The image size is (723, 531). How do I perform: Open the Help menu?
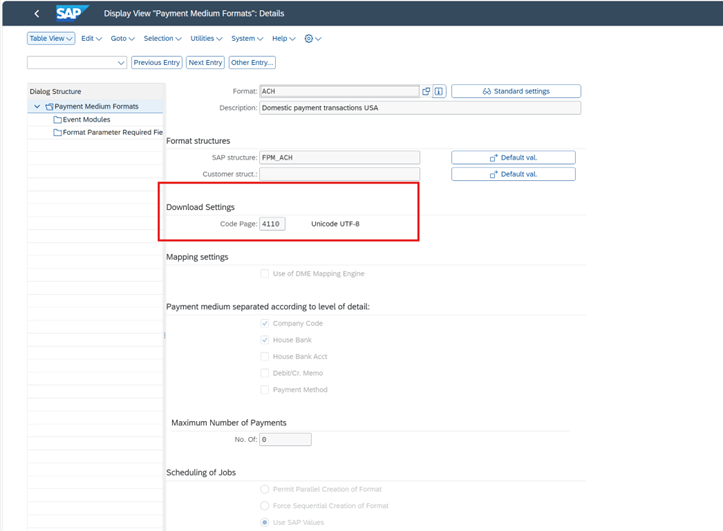(x=284, y=39)
